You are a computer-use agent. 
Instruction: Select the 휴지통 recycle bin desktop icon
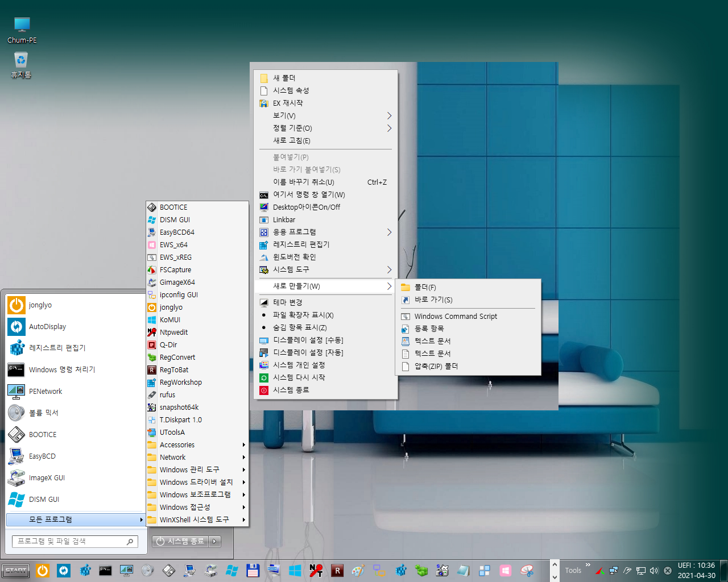pos(21,65)
